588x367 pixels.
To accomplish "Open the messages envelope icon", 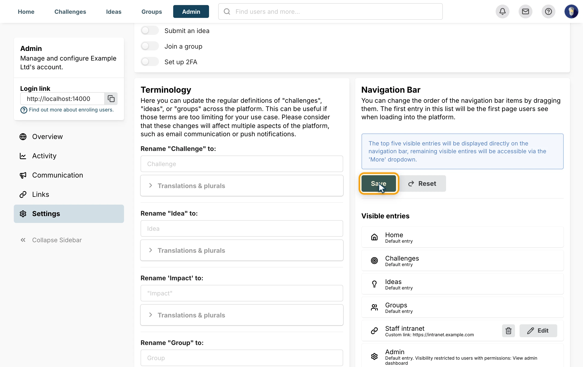I will pos(525,11).
